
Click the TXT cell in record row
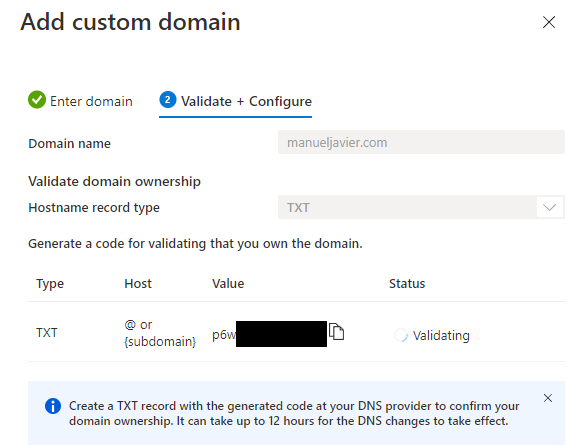[x=47, y=332]
